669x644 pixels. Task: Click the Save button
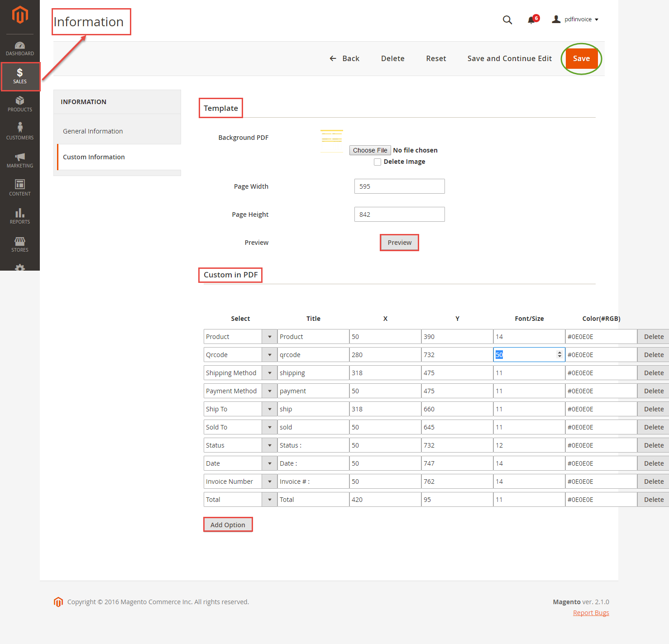pos(581,58)
